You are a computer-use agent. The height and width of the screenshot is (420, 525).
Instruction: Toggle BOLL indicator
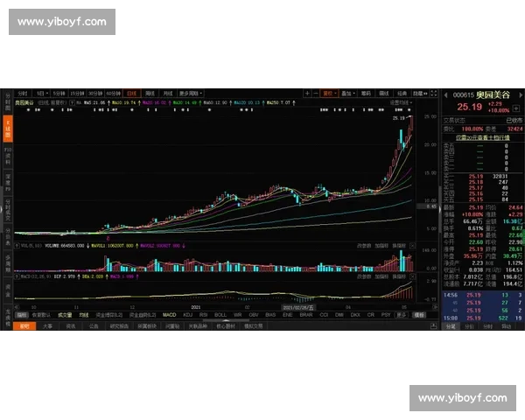coord(220,315)
